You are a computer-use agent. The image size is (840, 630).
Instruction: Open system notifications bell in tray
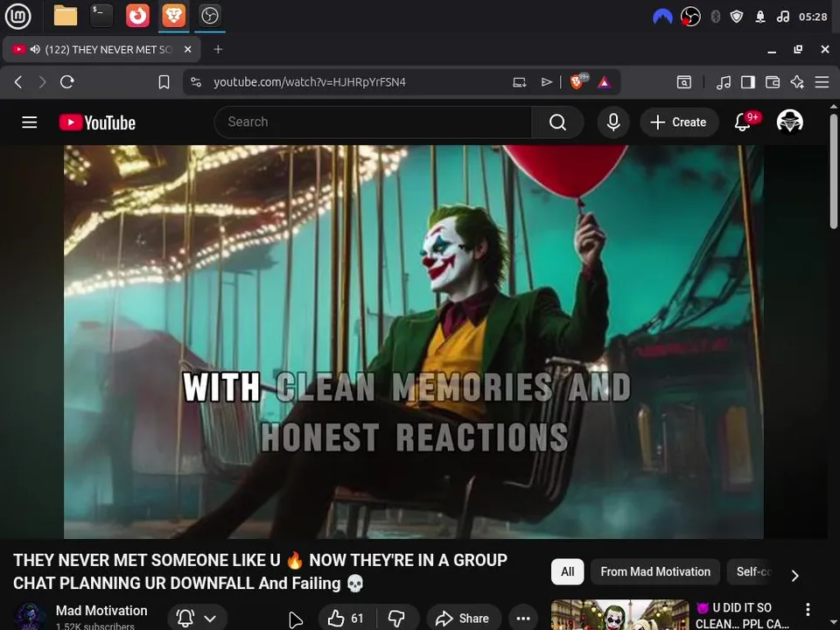tap(760, 17)
